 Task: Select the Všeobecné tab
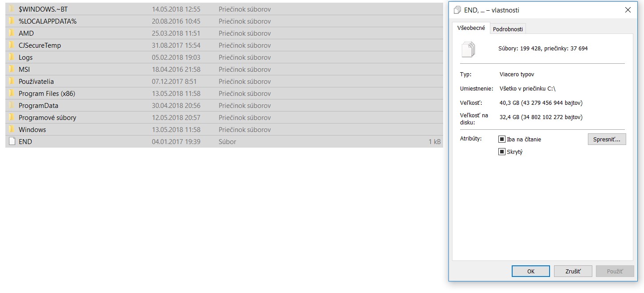click(x=471, y=28)
